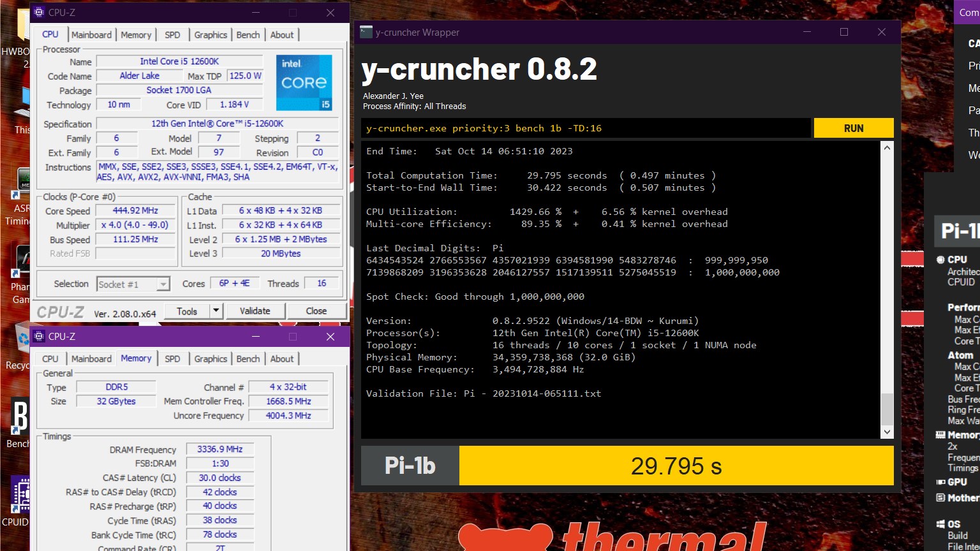Open the Socket #1 selection dropdown
The image size is (980, 551).
(133, 284)
